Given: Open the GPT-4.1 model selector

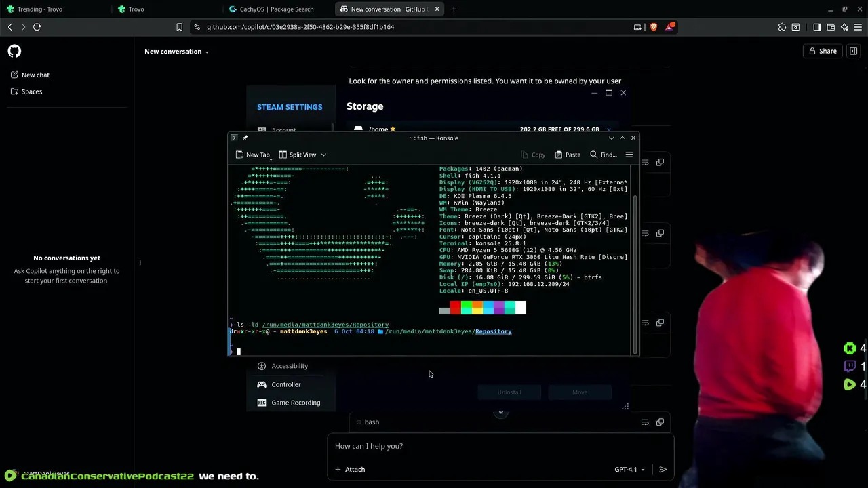Looking at the screenshot, I should tap(629, 469).
